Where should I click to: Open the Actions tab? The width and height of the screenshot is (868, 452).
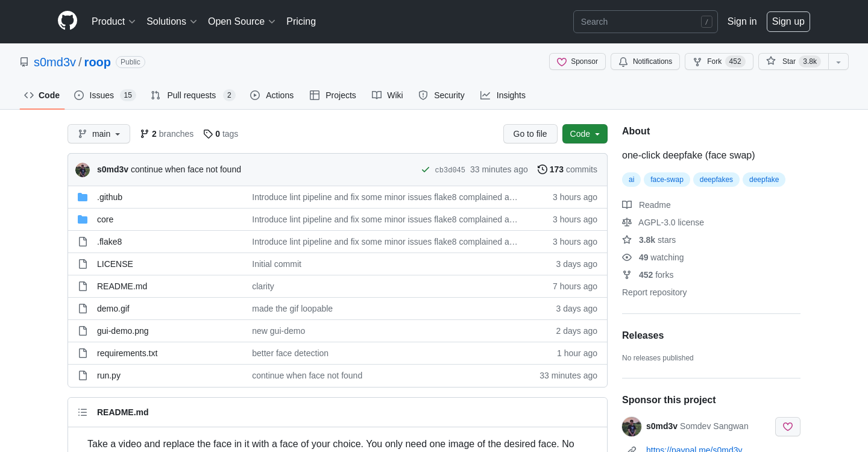point(272,95)
